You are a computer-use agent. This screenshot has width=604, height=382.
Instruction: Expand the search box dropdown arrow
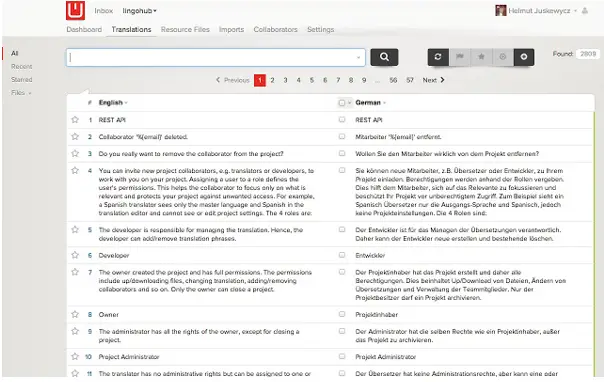click(x=358, y=58)
